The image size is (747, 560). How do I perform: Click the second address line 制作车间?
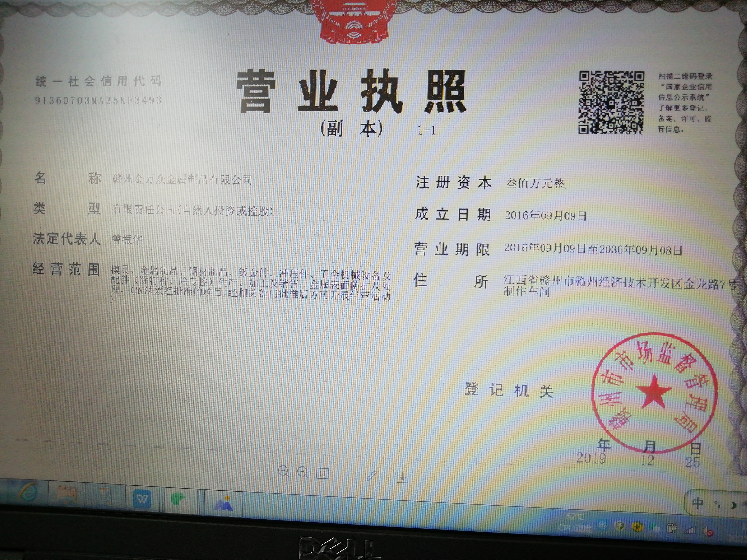click(526, 292)
